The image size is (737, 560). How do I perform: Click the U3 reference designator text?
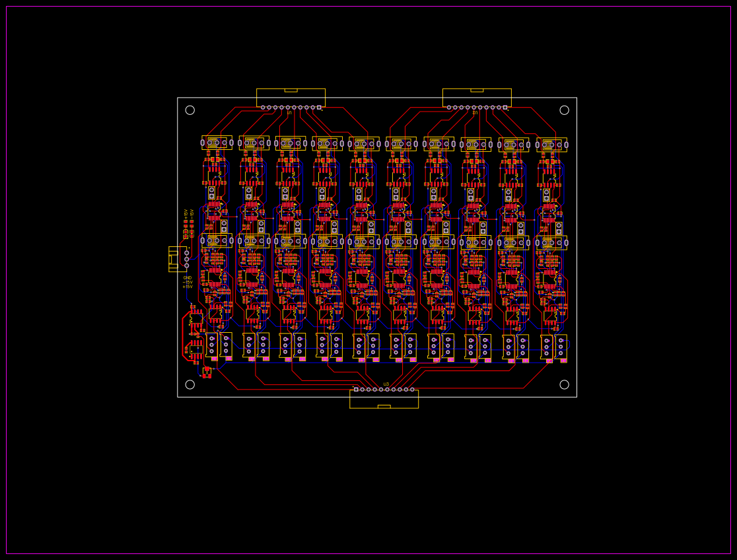click(x=386, y=384)
